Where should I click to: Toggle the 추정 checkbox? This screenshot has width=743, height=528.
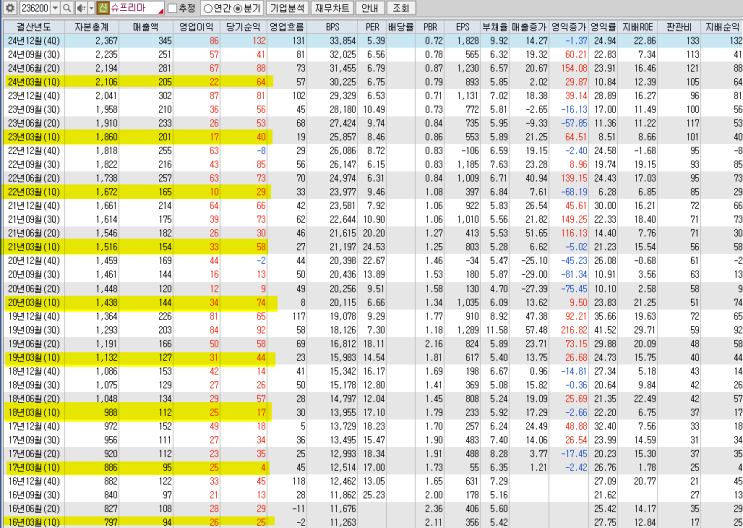coord(172,8)
